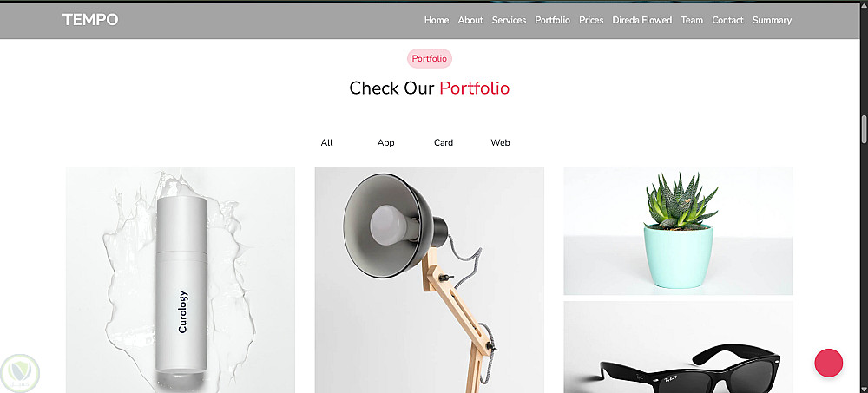Open the desk lamp portfolio image
Screen dimensions: 868x393
[x=429, y=279]
